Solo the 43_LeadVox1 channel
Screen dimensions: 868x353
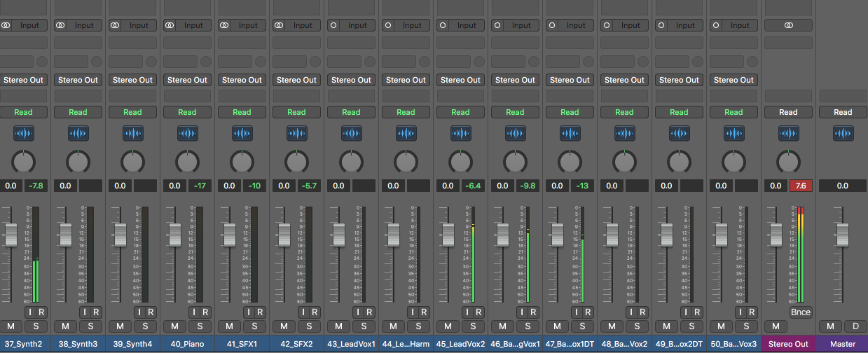pyautogui.click(x=364, y=326)
